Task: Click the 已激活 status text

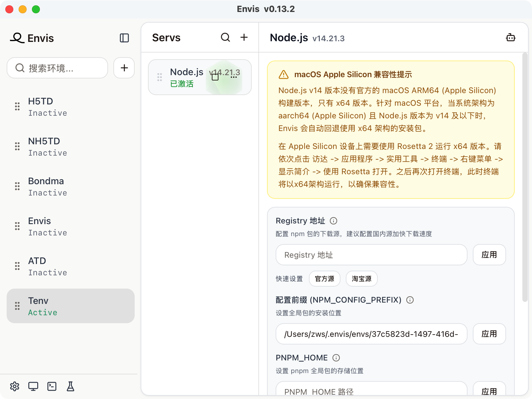Action: 182,84
